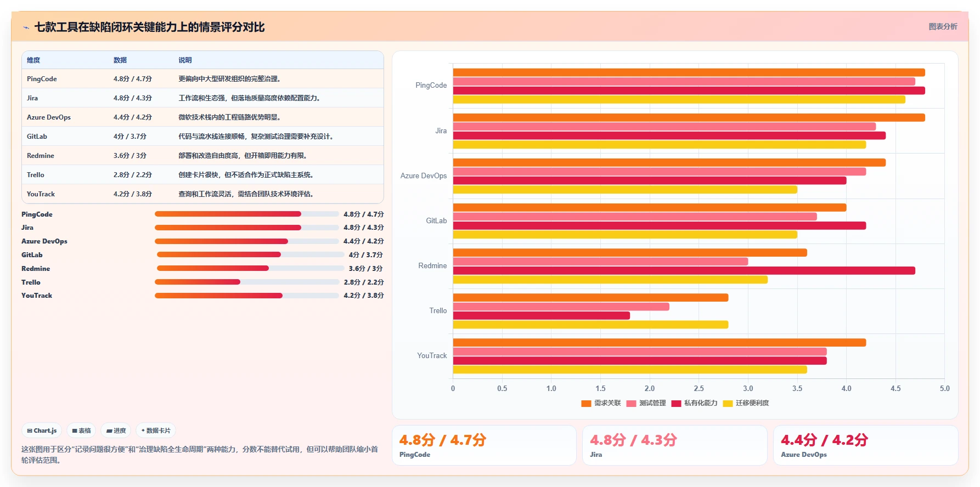
Task: Click the PingCode 4.8分 / 4.7分 data card
Action: [x=484, y=445]
